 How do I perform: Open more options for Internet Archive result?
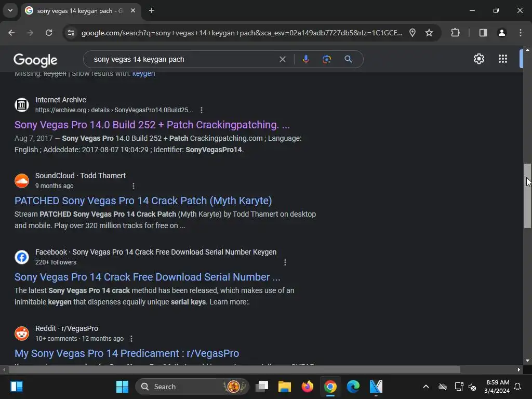pyautogui.click(x=202, y=110)
